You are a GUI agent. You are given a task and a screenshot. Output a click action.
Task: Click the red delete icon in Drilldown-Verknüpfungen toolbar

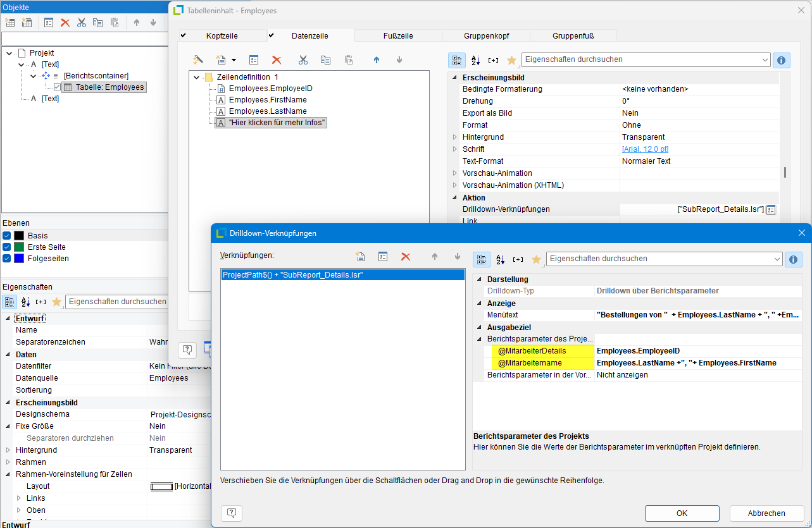coord(406,257)
